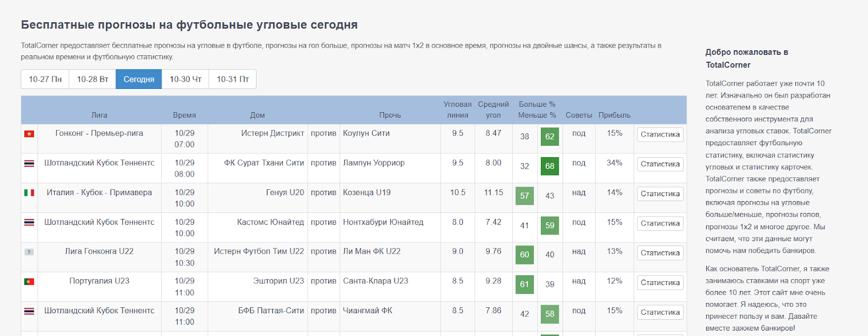Click the Советы column header
Image resolution: width=868 pixels, height=336 pixels.
point(579,115)
